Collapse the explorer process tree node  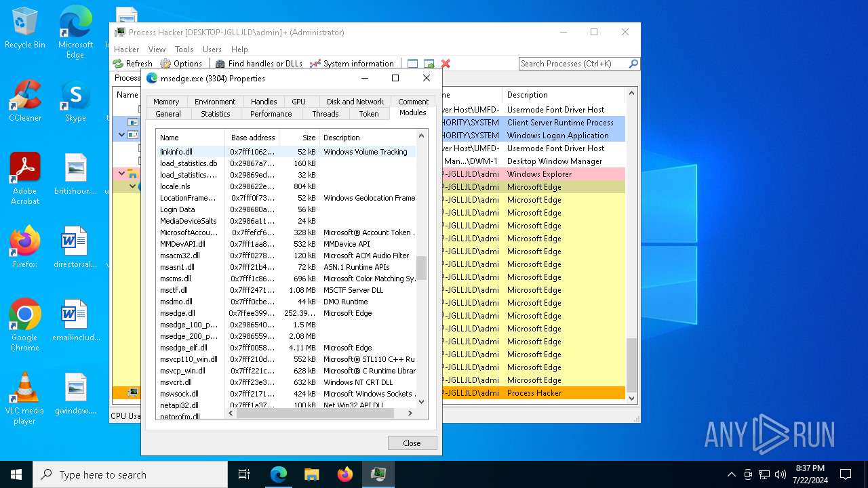point(122,174)
